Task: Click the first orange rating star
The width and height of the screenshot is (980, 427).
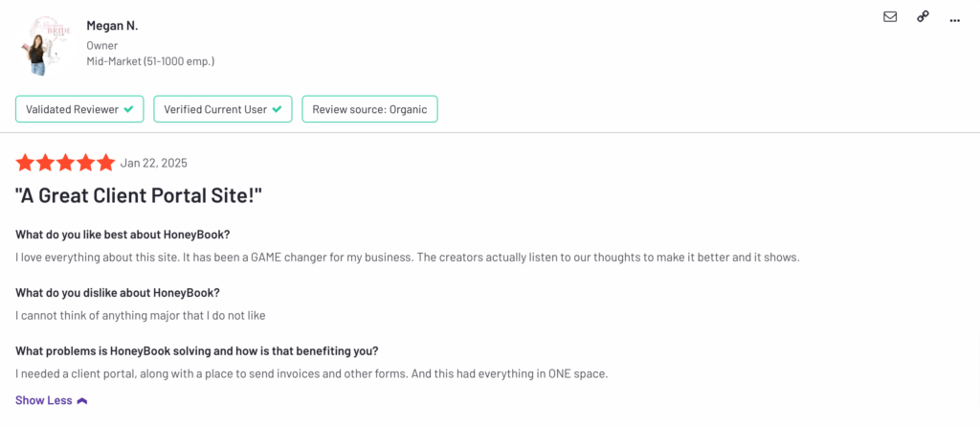Action: [x=25, y=163]
